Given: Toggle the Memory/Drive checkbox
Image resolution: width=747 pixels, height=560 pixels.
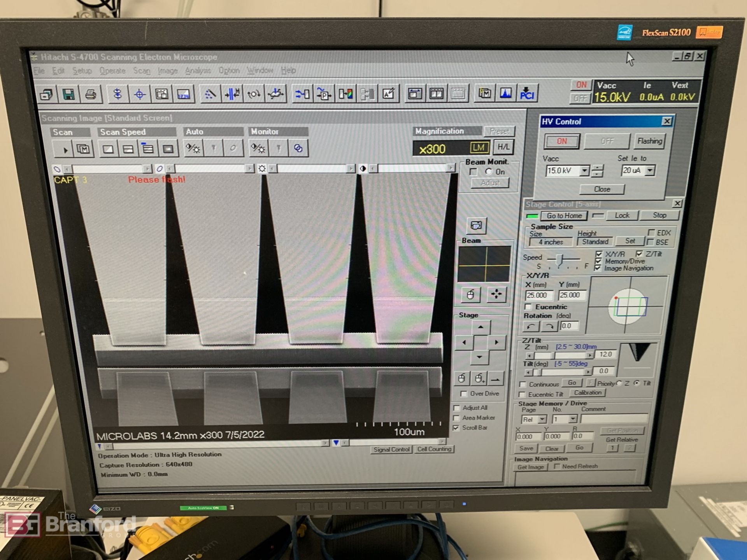Looking at the screenshot, I should pos(598,261).
